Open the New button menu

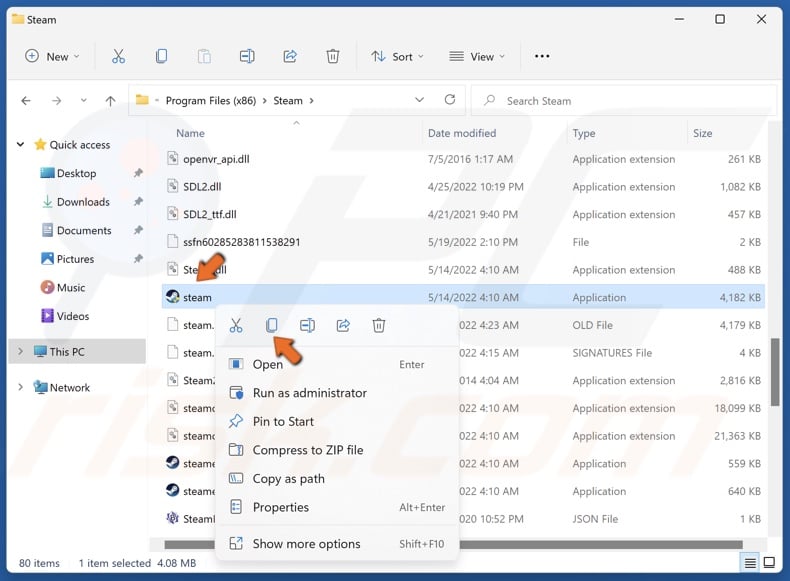(x=50, y=57)
